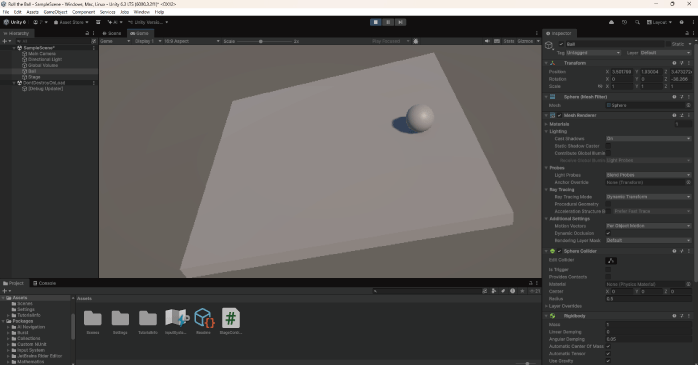Open the Display 1 dropdown

coord(147,41)
